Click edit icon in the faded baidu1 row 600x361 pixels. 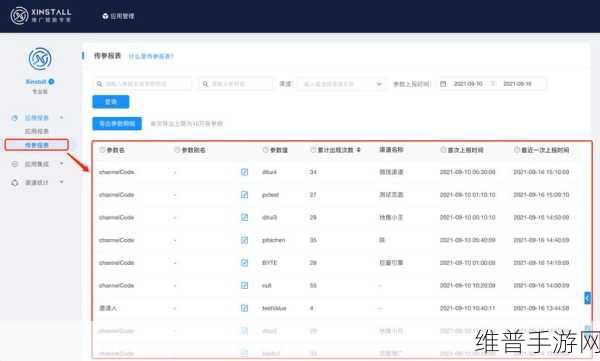click(x=245, y=353)
